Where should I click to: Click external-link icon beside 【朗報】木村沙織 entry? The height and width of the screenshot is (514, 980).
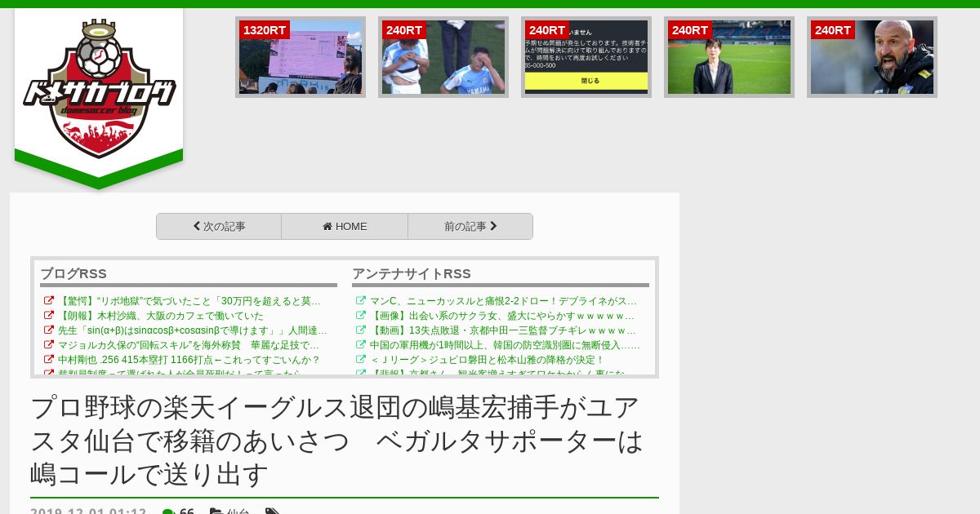click(x=49, y=316)
